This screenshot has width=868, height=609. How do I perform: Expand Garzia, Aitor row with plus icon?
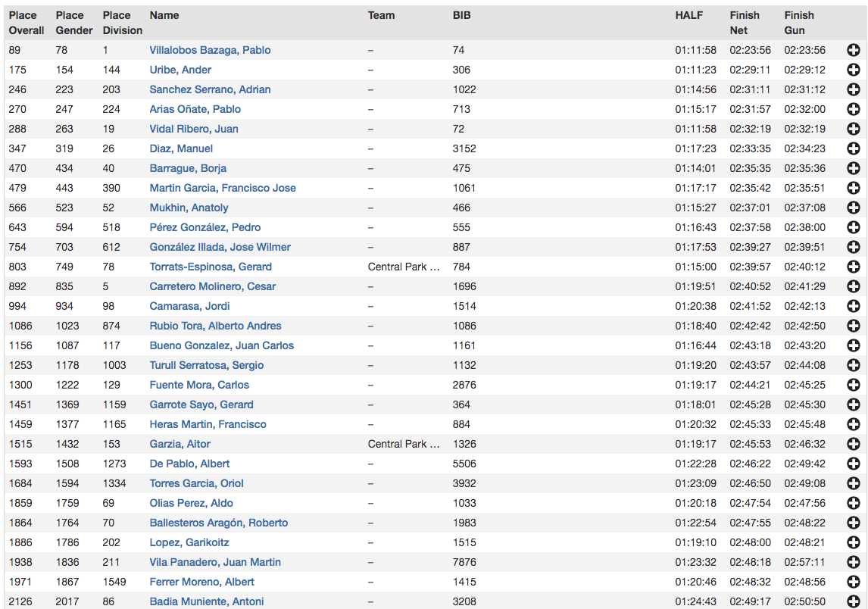click(x=853, y=444)
